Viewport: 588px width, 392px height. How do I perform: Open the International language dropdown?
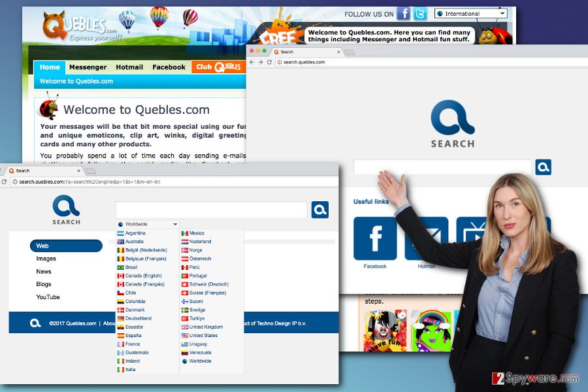click(471, 14)
